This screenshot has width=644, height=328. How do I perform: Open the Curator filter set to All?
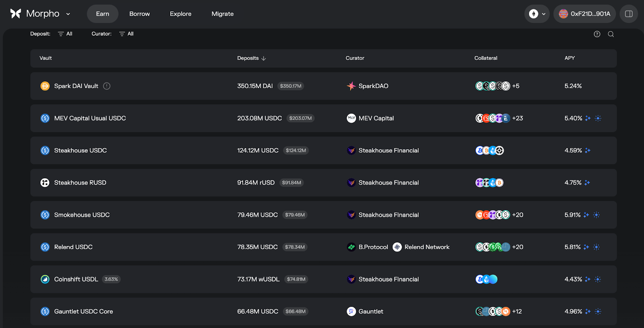tap(126, 34)
